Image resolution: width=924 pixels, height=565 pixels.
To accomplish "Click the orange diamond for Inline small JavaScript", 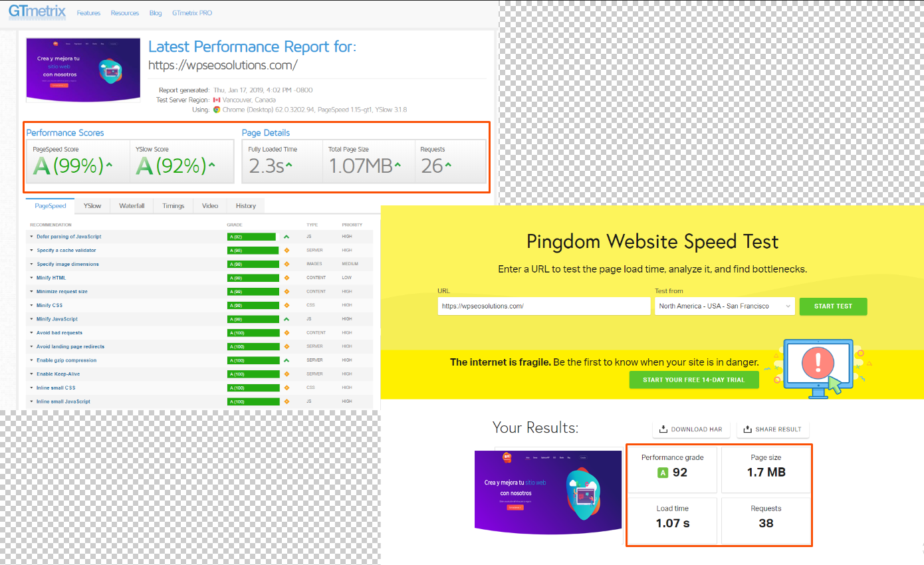I will coord(287,401).
